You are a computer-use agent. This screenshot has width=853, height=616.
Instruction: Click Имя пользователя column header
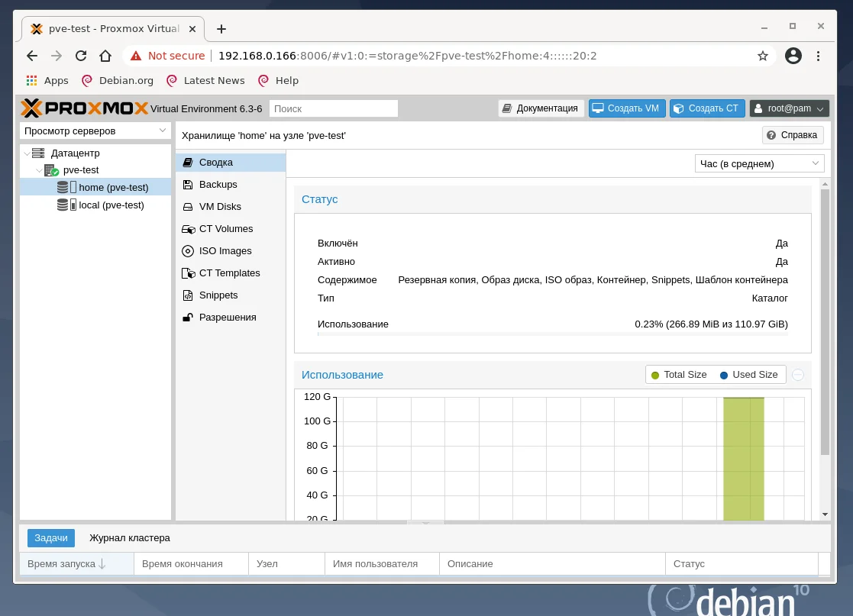click(x=382, y=564)
